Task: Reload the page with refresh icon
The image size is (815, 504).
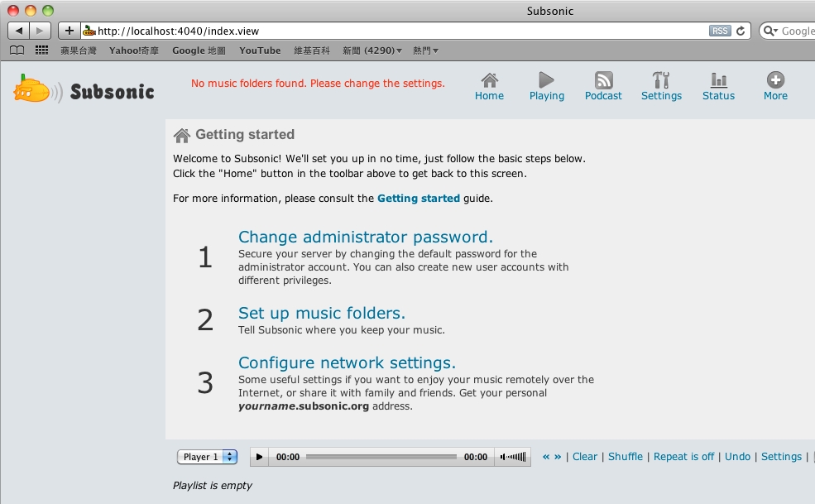Action: [x=741, y=31]
